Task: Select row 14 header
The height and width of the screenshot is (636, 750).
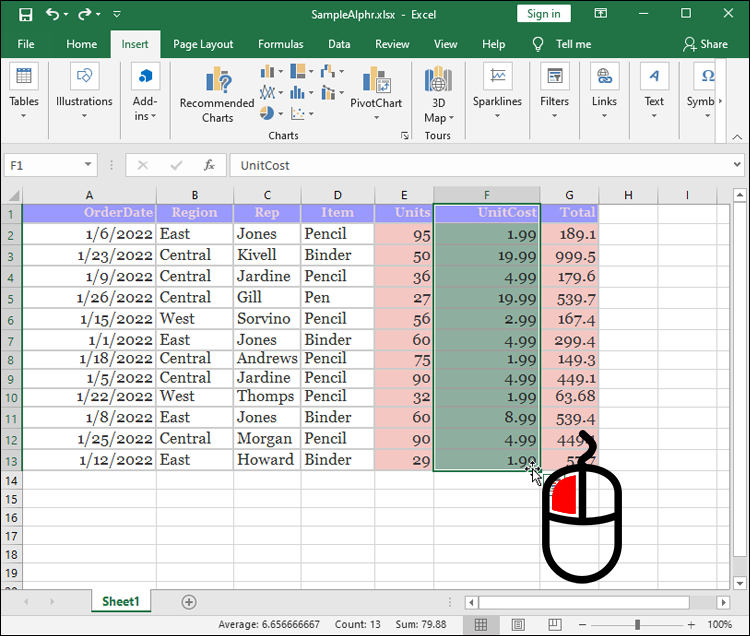Action: 11,481
